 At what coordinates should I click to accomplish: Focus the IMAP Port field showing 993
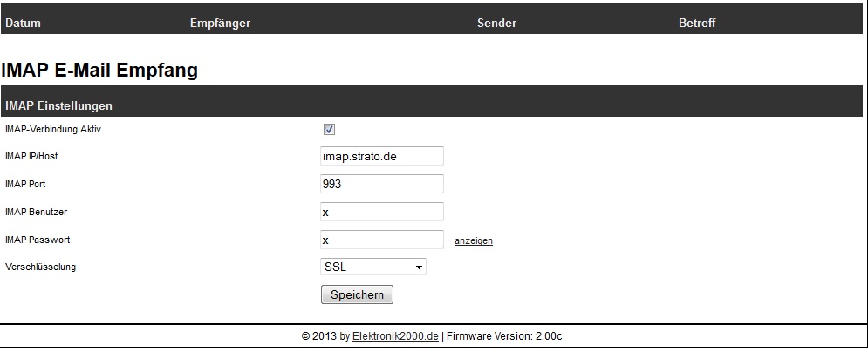coord(382,184)
